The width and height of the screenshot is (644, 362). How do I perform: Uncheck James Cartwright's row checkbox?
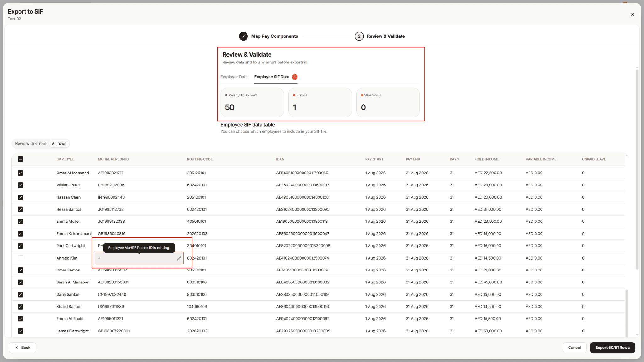point(20,331)
